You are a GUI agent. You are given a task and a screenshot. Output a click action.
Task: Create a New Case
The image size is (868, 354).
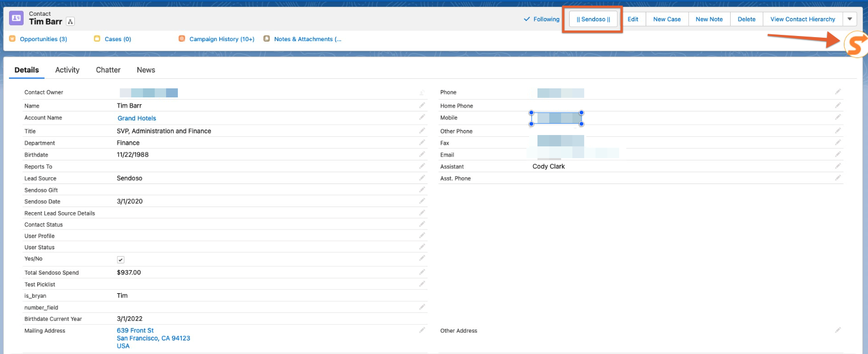667,19
